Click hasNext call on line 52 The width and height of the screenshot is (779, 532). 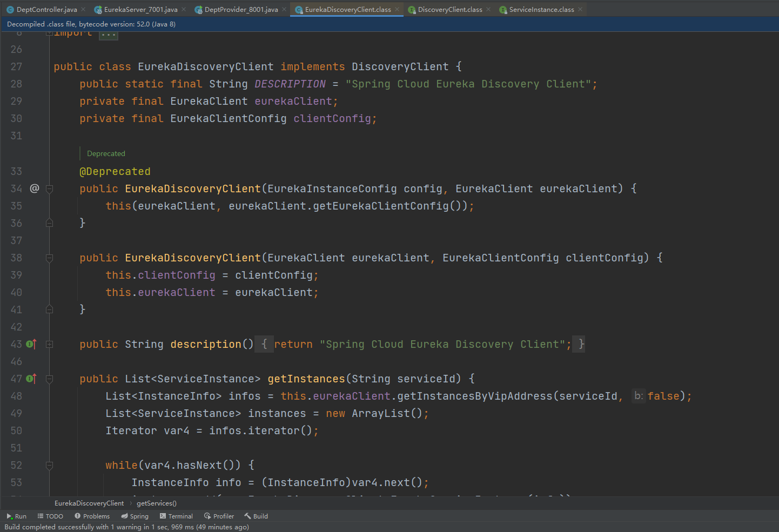click(x=199, y=465)
